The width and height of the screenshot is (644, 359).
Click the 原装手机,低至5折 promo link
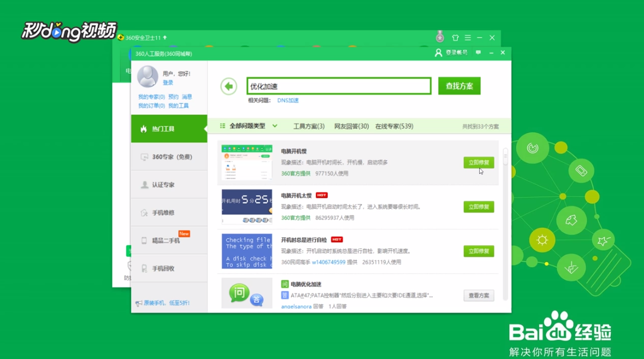(167, 303)
